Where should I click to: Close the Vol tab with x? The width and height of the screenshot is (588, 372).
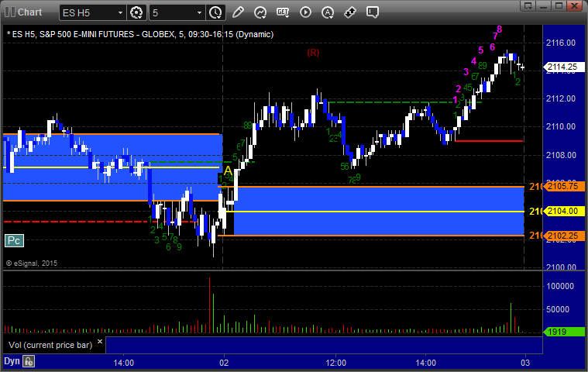[x=100, y=341]
